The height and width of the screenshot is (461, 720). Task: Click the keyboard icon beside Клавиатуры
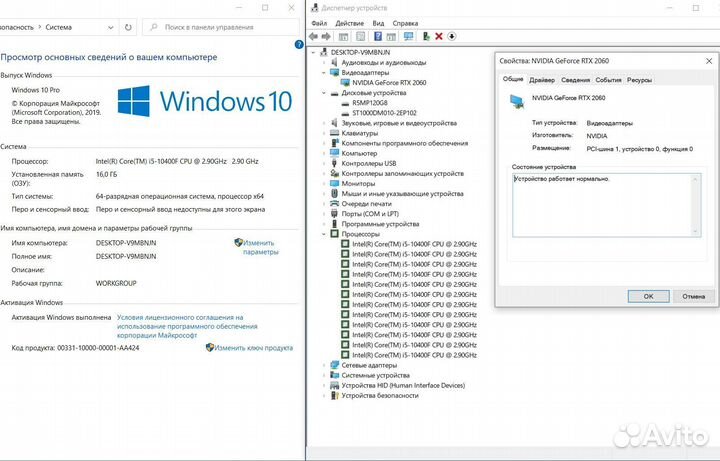pos(334,133)
